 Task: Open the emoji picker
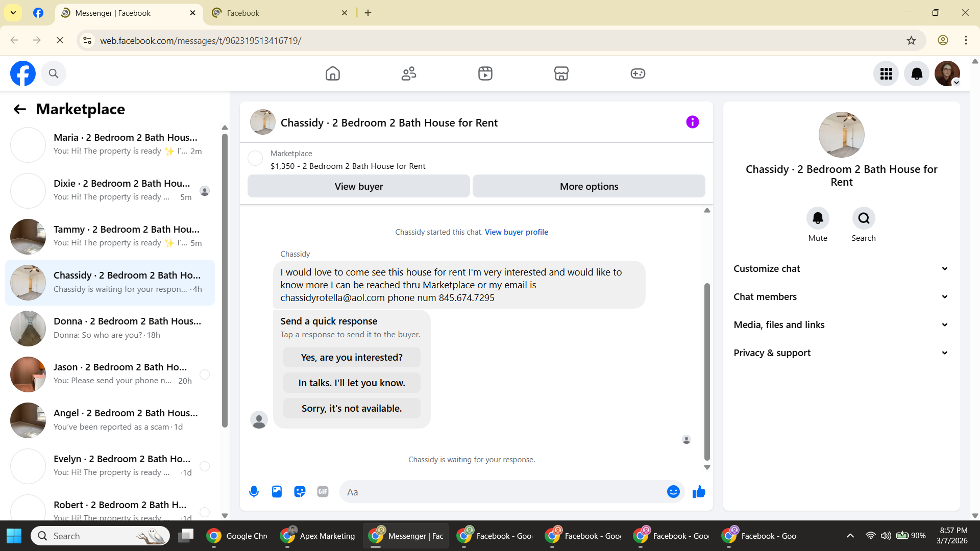pyautogui.click(x=673, y=492)
